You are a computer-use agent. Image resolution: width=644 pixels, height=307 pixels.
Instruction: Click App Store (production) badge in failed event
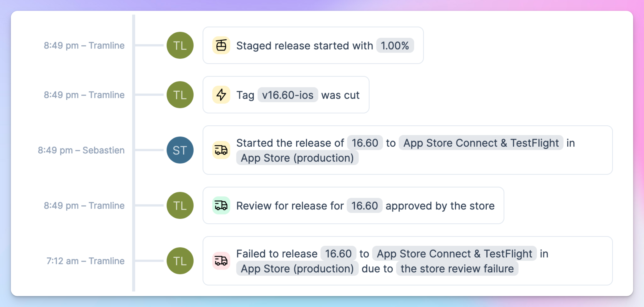297,268
